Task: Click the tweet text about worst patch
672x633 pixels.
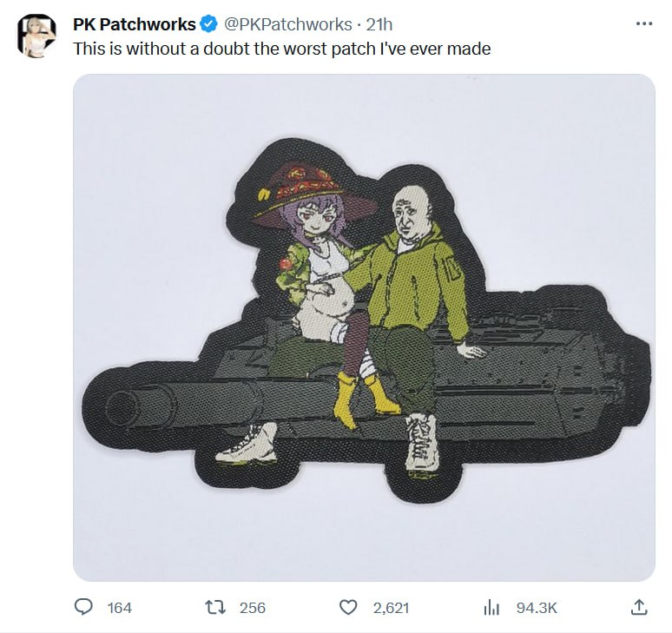Action: point(281,49)
